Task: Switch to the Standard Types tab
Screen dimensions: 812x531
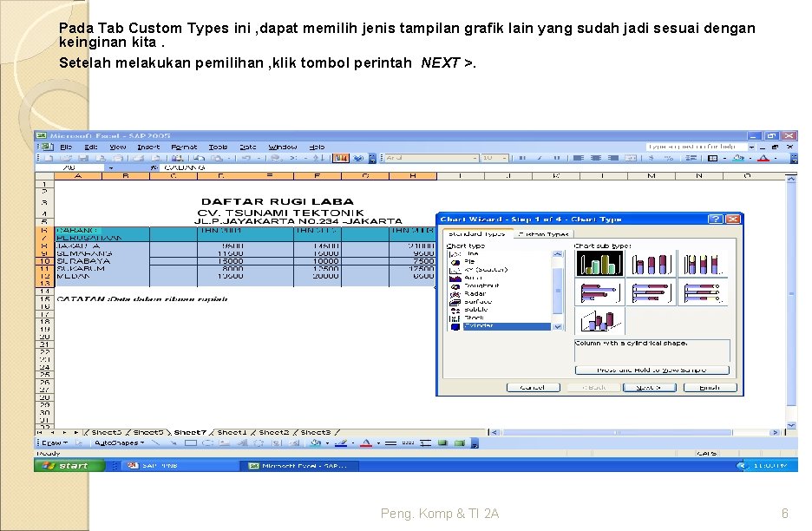Action: (x=477, y=234)
